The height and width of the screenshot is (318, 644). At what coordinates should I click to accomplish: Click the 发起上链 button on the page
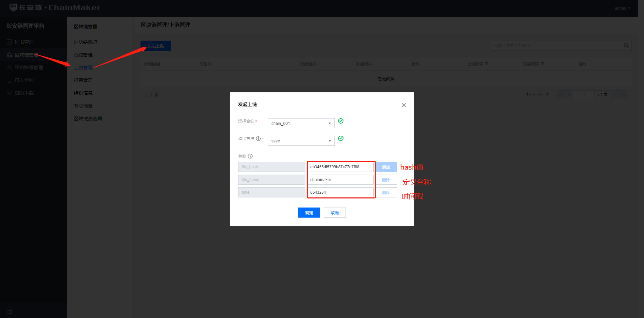click(156, 46)
